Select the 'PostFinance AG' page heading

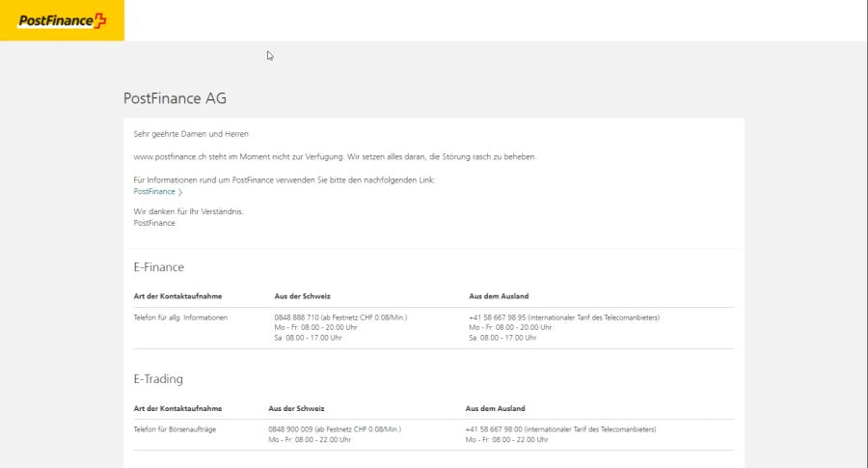point(175,98)
